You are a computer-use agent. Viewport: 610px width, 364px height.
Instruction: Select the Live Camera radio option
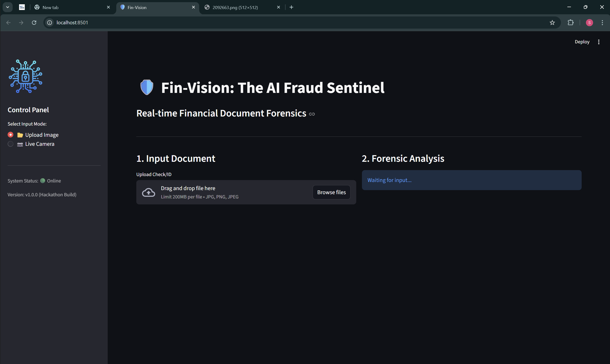click(x=10, y=144)
